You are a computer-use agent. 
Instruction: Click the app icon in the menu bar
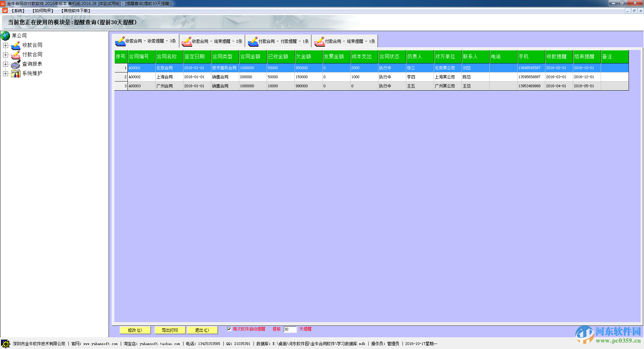click(5, 10)
